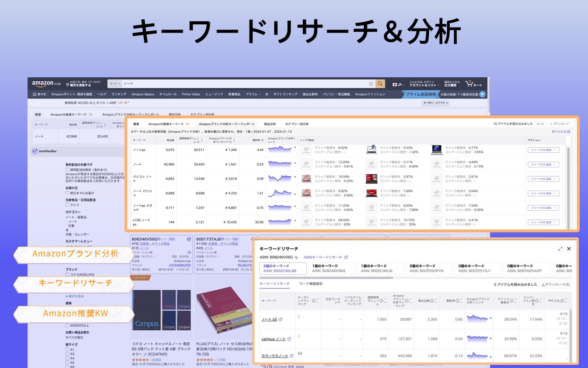
Task: Open the external link icon for campus ノート
Action: coord(289,339)
